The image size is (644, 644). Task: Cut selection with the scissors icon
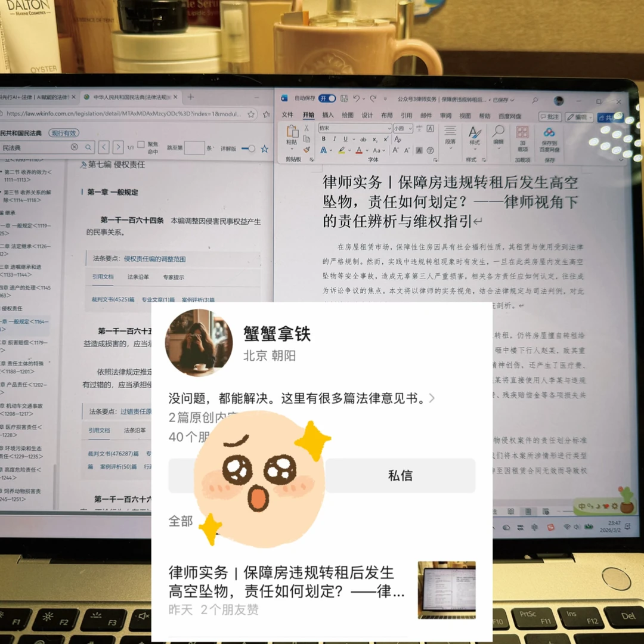coord(306,128)
